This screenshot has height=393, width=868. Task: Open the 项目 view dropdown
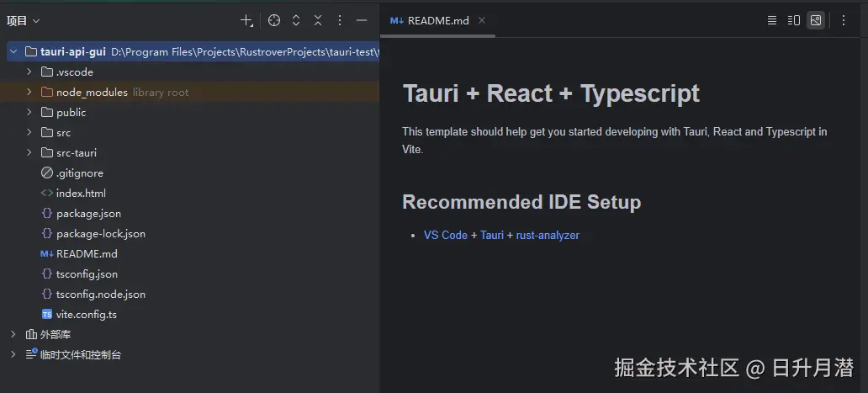23,20
